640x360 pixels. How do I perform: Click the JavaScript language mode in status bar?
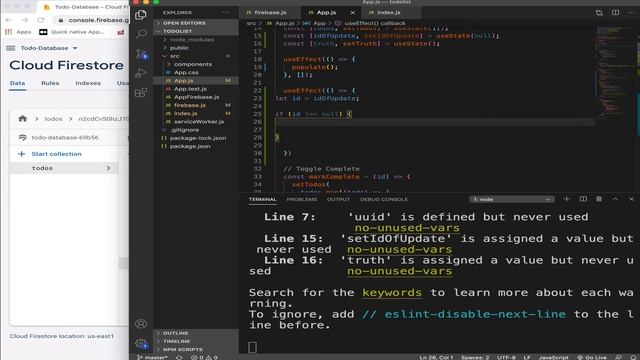click(x=553, y=357)
